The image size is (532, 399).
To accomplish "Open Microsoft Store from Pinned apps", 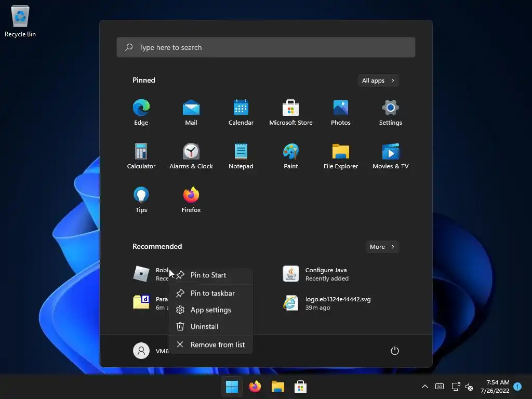I will pyautogui.click(x=291, y=112).
